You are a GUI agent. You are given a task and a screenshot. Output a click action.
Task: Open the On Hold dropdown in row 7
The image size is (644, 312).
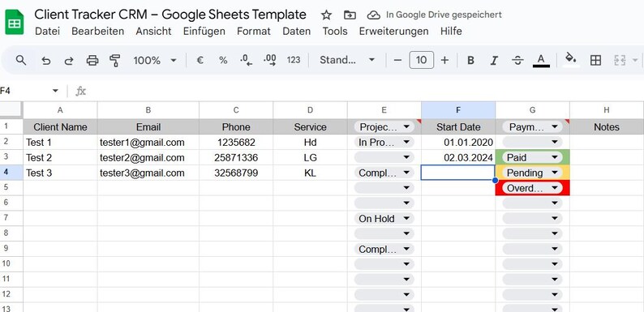(384, 219)
